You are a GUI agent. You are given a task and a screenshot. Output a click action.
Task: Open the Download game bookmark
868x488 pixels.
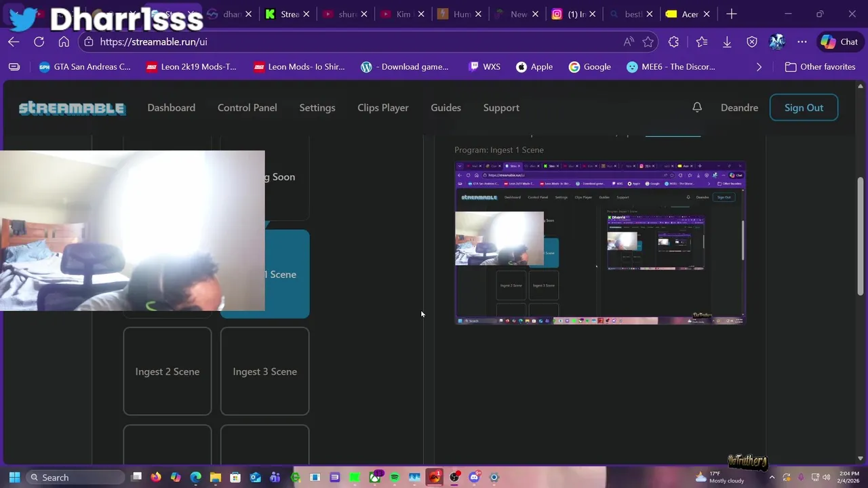coord(405,67)
